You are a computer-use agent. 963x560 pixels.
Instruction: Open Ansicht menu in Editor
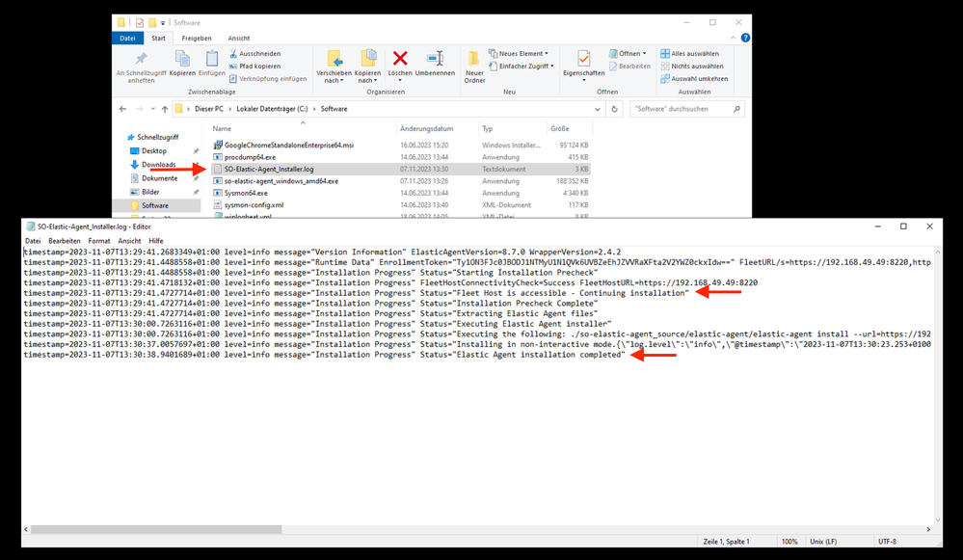(129, 241)
